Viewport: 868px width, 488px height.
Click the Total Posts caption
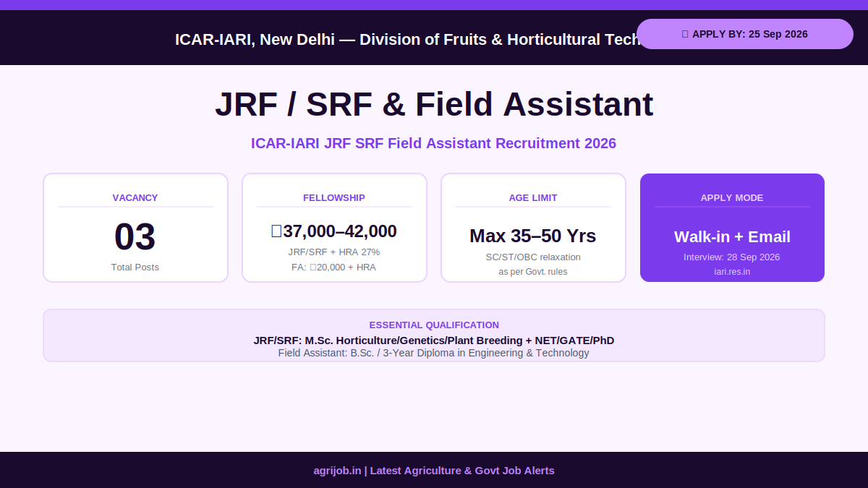click(135, 267)
